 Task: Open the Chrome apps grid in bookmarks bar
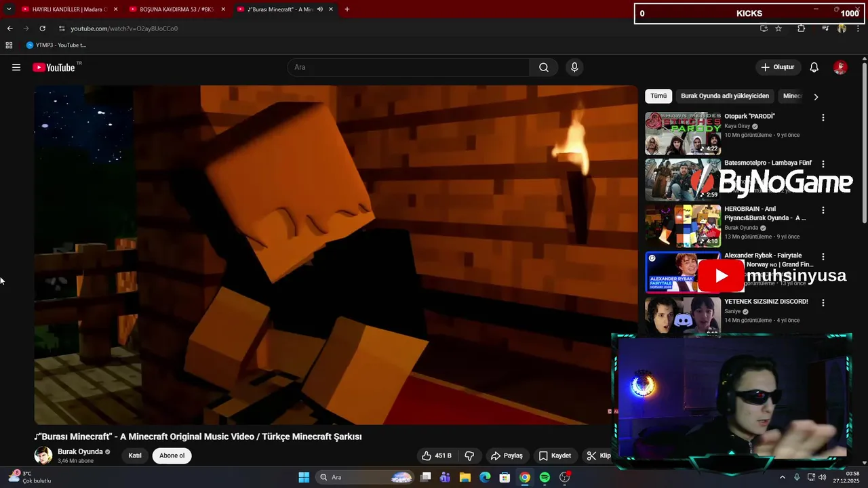[x=9, y=45]
